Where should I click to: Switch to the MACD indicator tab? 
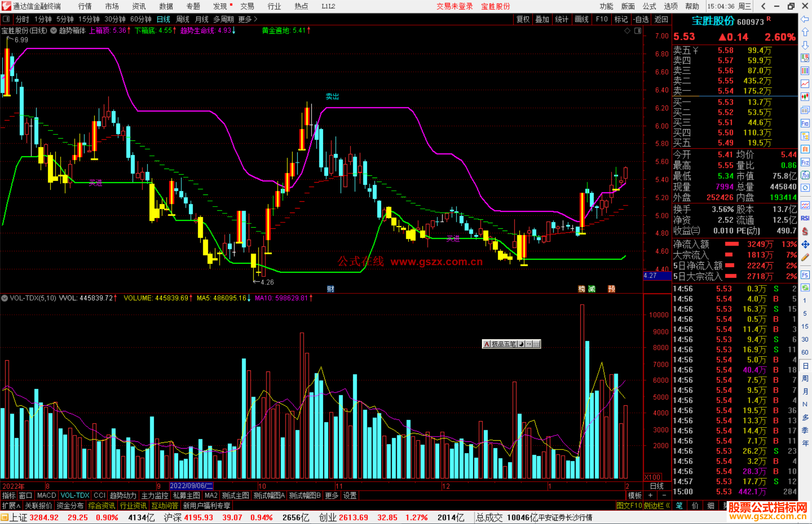47,495
